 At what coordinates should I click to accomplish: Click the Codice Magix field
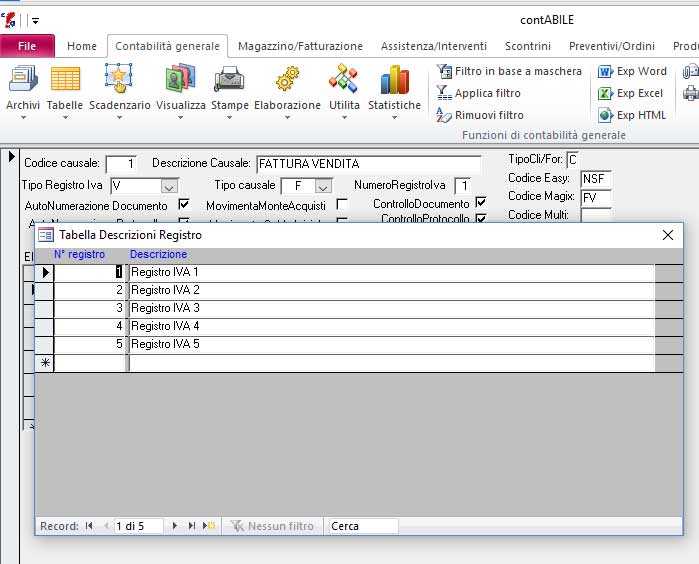point(595,197)
